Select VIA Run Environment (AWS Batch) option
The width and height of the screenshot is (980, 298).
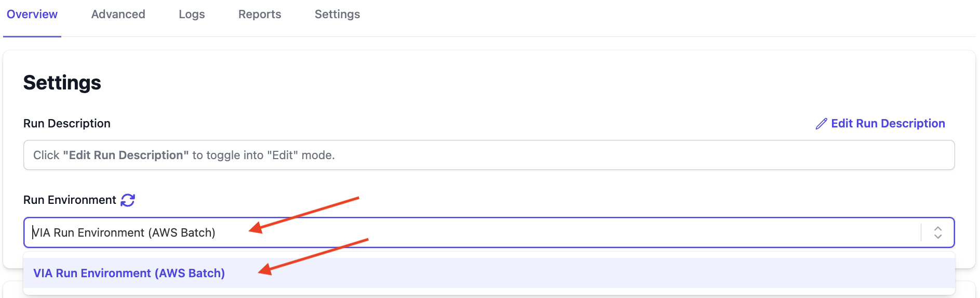(x=129, y=274)
